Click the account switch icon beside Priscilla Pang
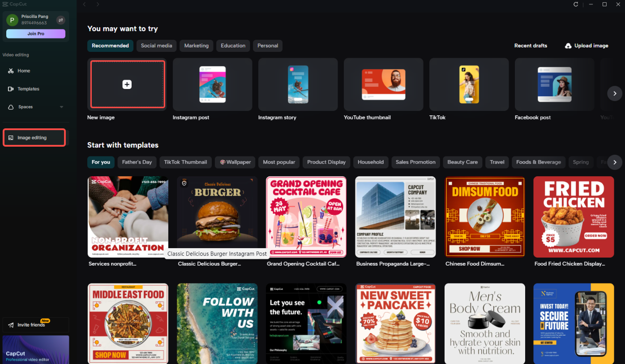The width and height of the screenshot is (625, 364). point(61,20)
